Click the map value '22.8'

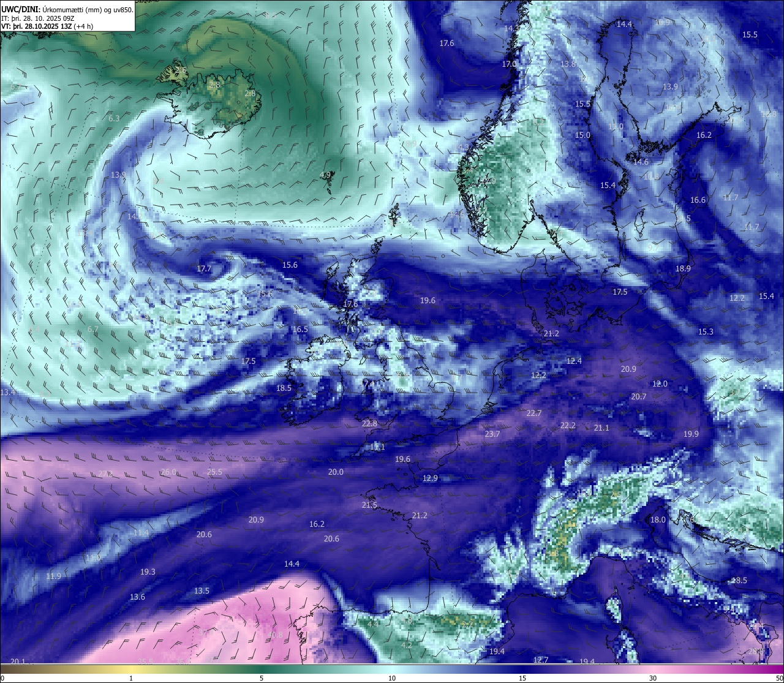pos(370,423)
